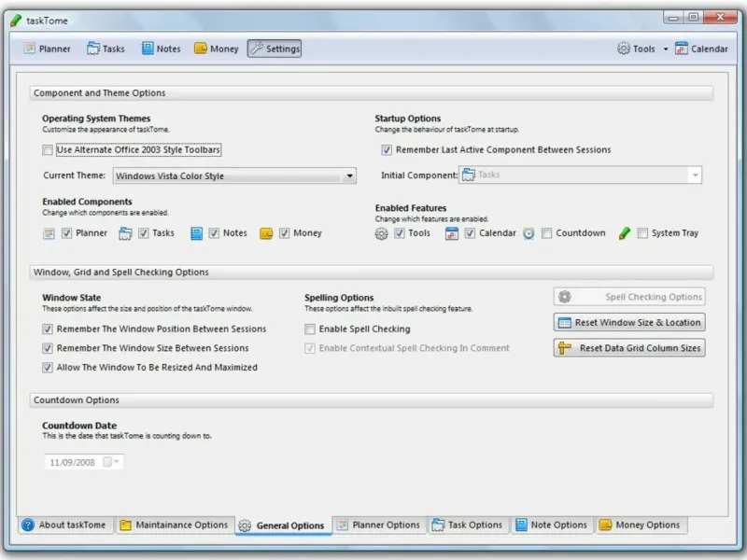This screenshot has width=747, height=560.
Task: Toggle Remember The Window Size Between Sessions
Action: coord(48,348)
